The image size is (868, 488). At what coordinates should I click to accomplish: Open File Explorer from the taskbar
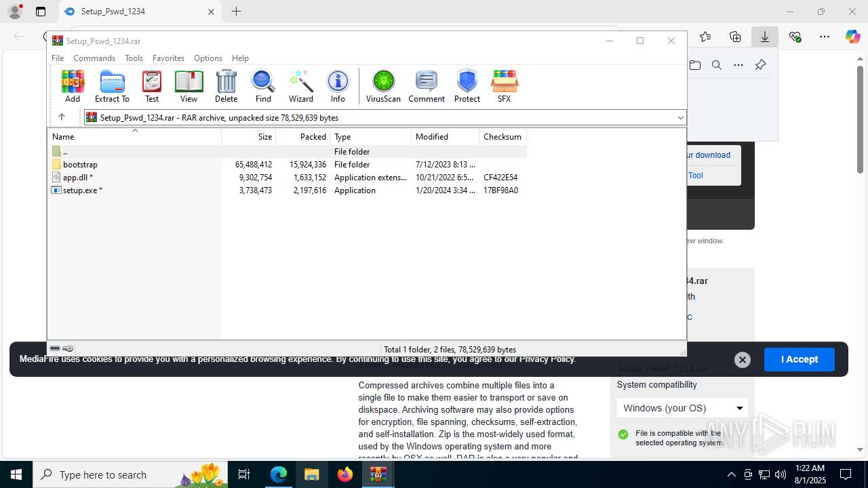pyautogui.click(x=311, y=474)
